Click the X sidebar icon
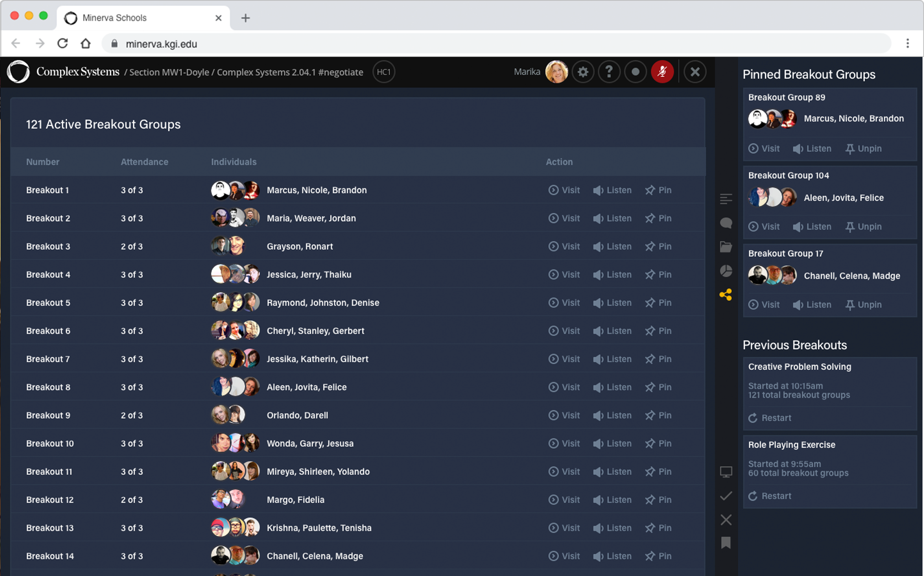Viewport: 924px width, 576px height. [x=726, y=520]
